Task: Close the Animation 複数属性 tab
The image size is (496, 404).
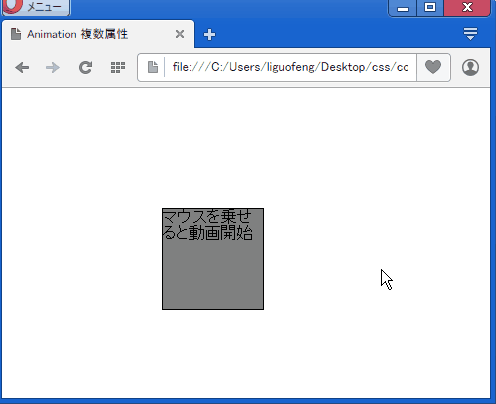Action: pos(180,34)
